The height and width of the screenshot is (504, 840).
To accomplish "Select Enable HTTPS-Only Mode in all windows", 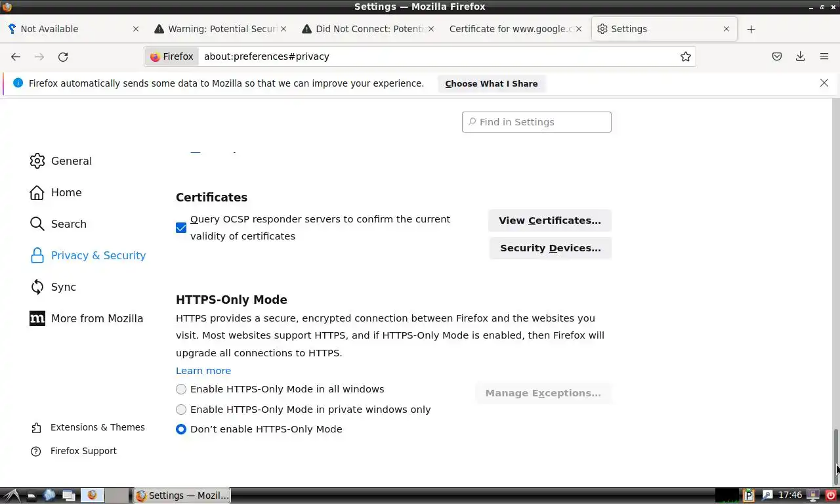I will click(181, 389).
